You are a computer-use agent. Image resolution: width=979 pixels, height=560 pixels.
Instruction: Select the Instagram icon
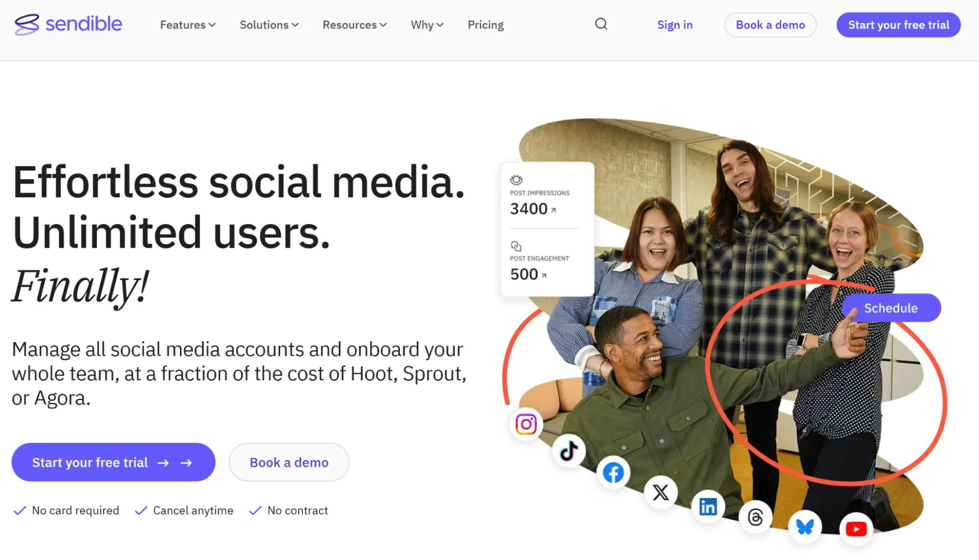[526, 424]
